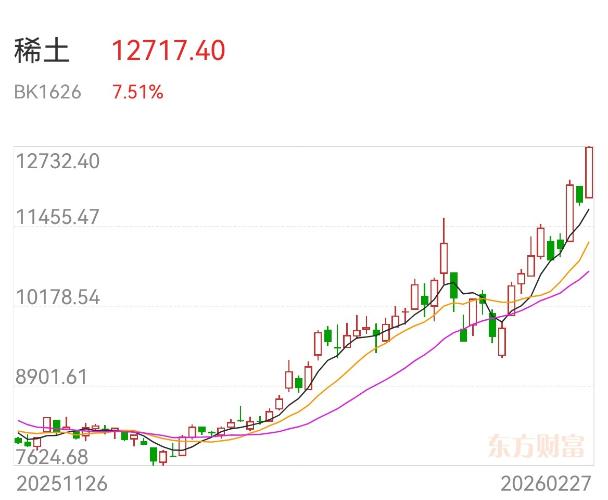Select the latest tall red candlestick
Viewport: 608px width, 500px height.
coord(590,172)
